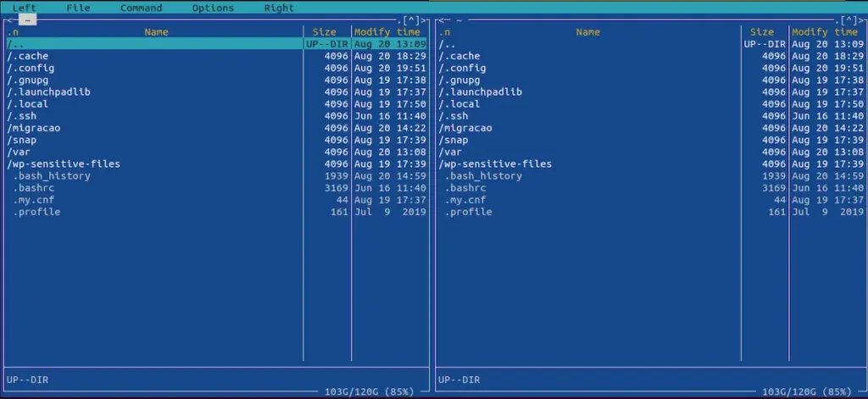Click right panel history back arrow '<'
Screen dimensions: 868x399
[441, 20]
